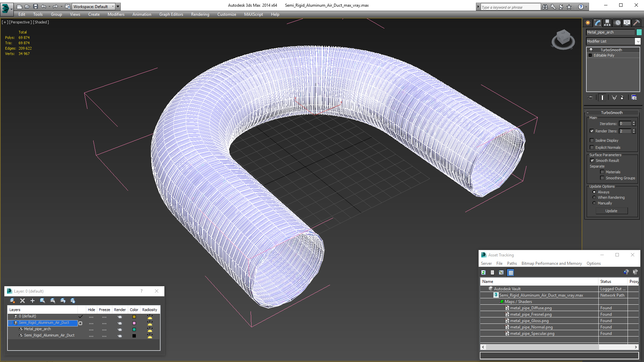
Task: Click Hide/Unhide All Layers icon
Action: pos(63,301)
